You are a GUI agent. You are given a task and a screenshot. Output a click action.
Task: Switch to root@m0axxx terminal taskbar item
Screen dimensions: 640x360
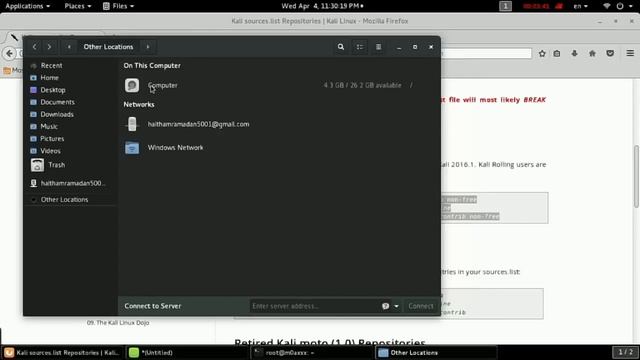point(311,353)
